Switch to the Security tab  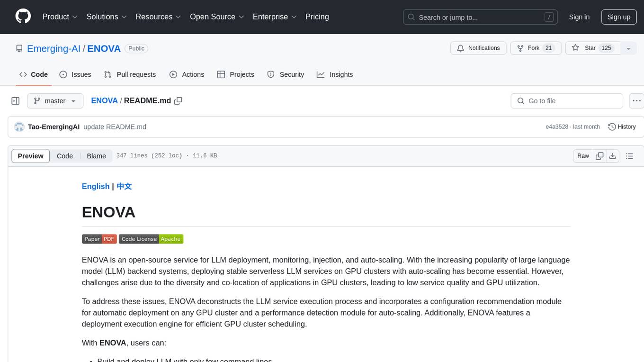286,74
